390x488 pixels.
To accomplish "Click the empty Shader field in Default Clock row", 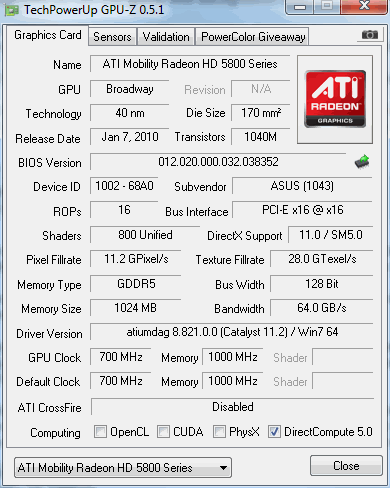I will tap(343, 381).
